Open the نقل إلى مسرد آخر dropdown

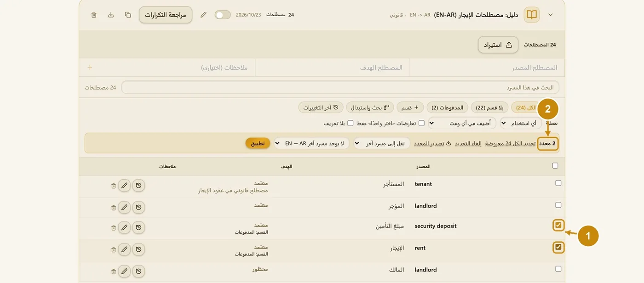click(382, 143)
